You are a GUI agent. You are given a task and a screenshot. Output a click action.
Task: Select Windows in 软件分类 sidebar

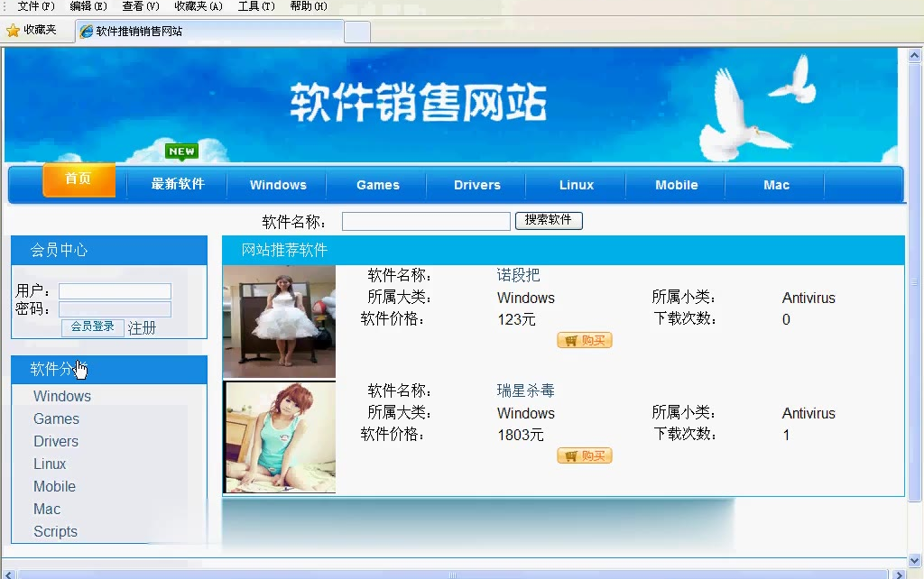[x=62, y=397]
